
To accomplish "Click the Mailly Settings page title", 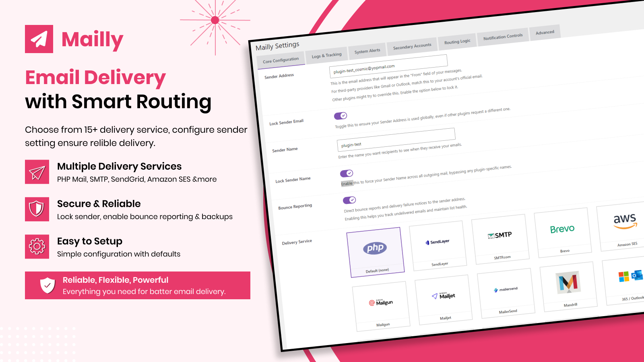I will tap(277, 46).
